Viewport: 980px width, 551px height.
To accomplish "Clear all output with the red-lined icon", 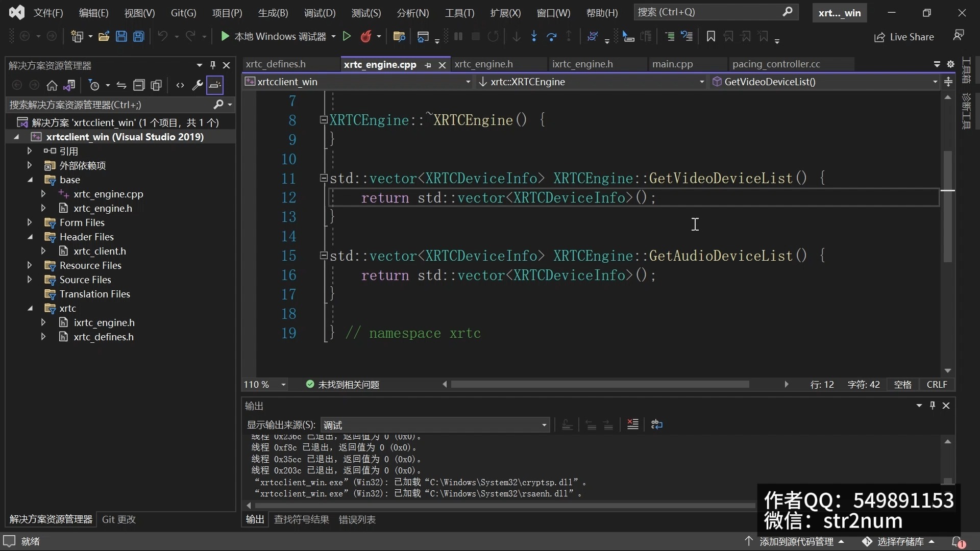I will (x=633, y=424).
